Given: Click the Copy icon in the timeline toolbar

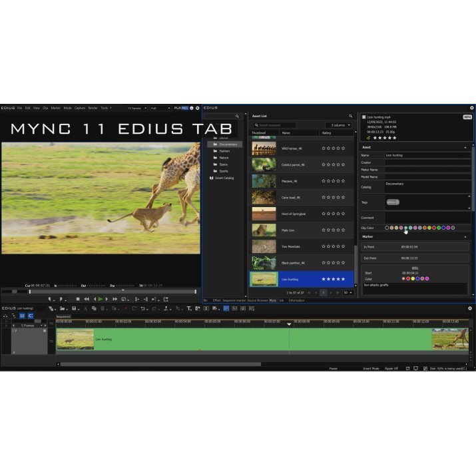Looking at the screenshot, I should tap(94, 308).
